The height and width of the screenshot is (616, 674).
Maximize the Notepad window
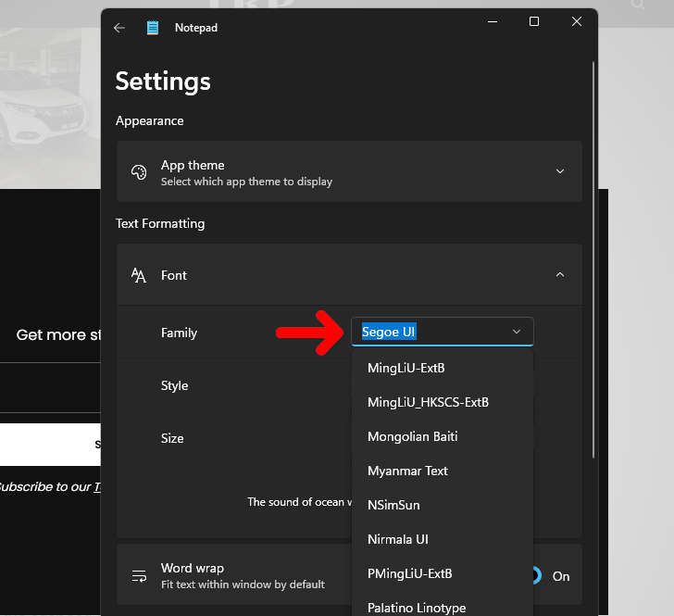click(534, 21)
